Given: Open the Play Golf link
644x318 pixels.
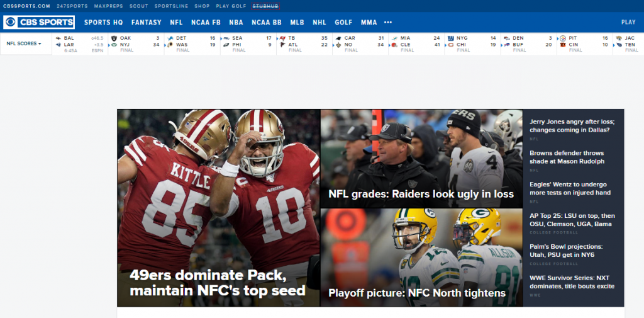Looking at the screenshot, I should [230, 6].
